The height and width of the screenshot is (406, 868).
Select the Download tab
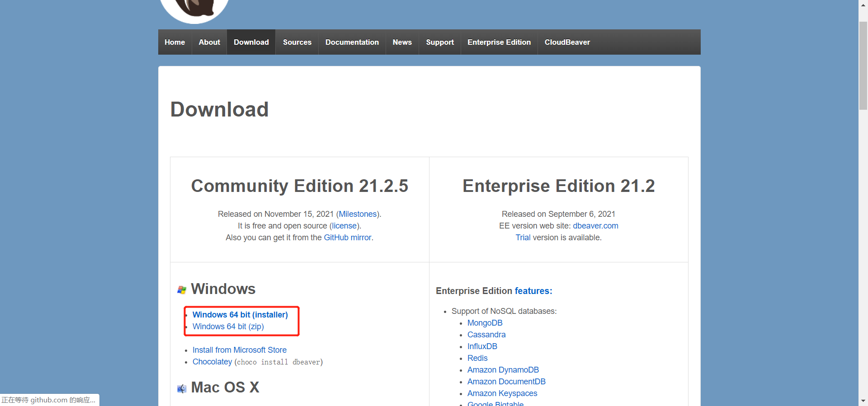click(251, 42)
